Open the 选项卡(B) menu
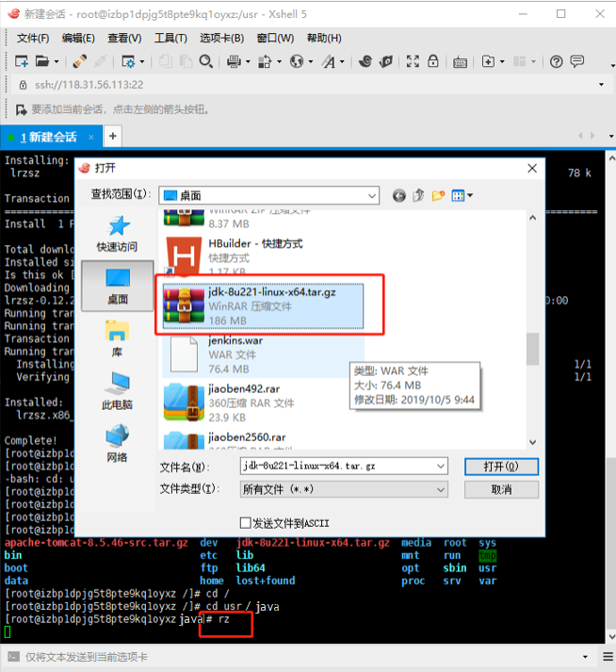616x672 pixels. pos(221,38)
